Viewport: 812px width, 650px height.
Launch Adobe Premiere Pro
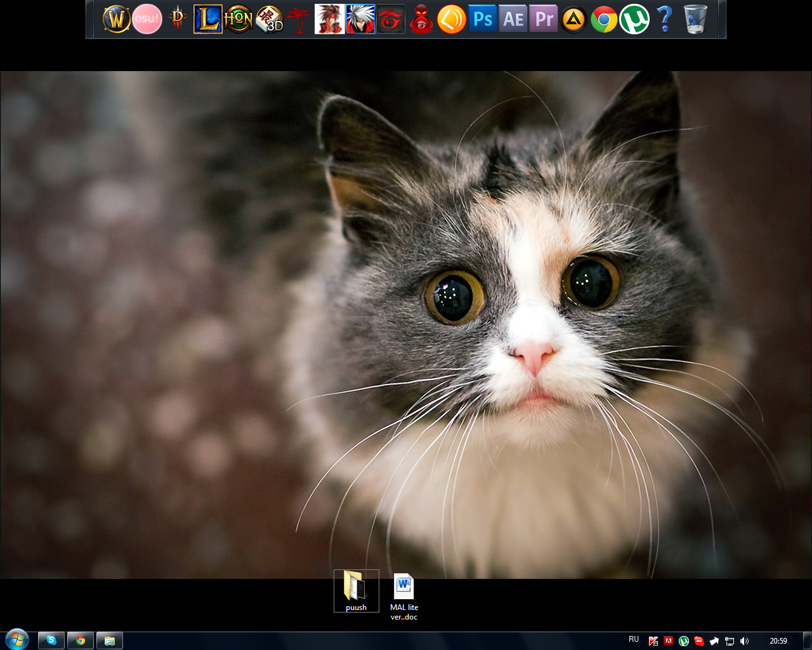click(543, 19)
